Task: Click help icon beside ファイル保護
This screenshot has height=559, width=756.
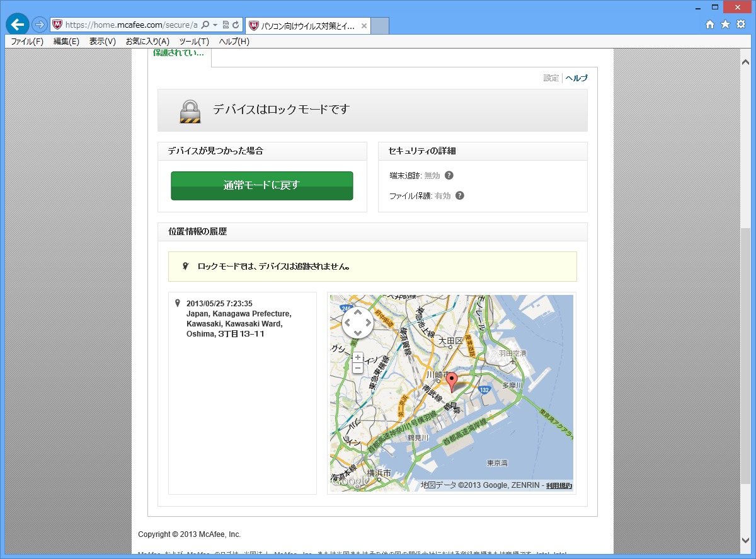Action: (460, 195)
